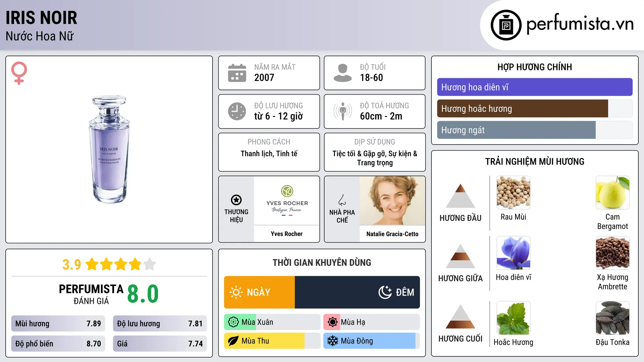Select the Xạ Hương Ambrette note image
644x362 pixels.
tap(613, 253)
